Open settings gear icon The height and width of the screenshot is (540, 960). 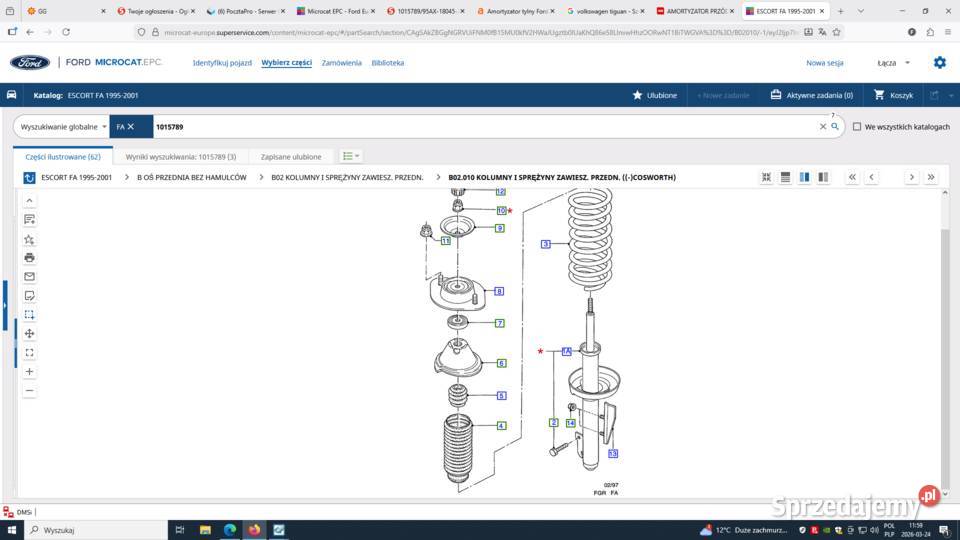tap(939, 63)
